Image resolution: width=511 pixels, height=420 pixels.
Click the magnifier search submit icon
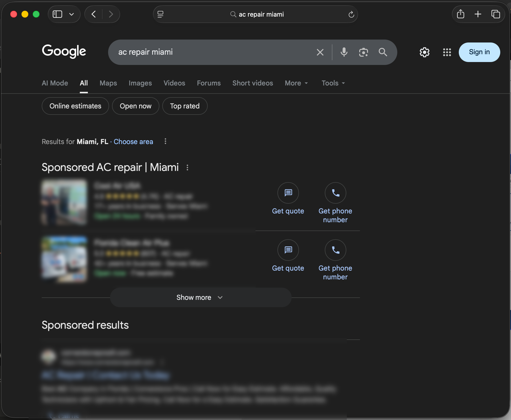pos(383,52)
